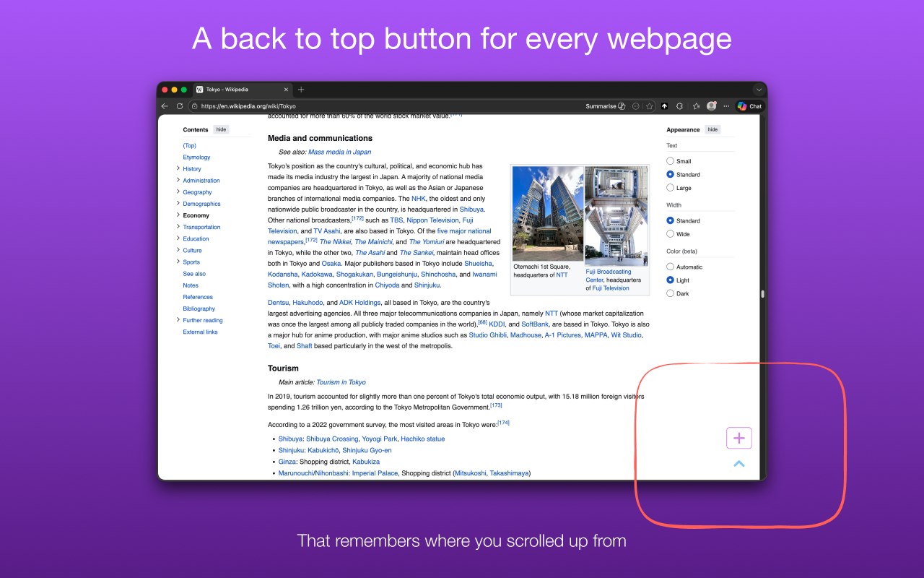Hide the Appearance panel
This screenshot has height=578, width=924.
point(712,129)
